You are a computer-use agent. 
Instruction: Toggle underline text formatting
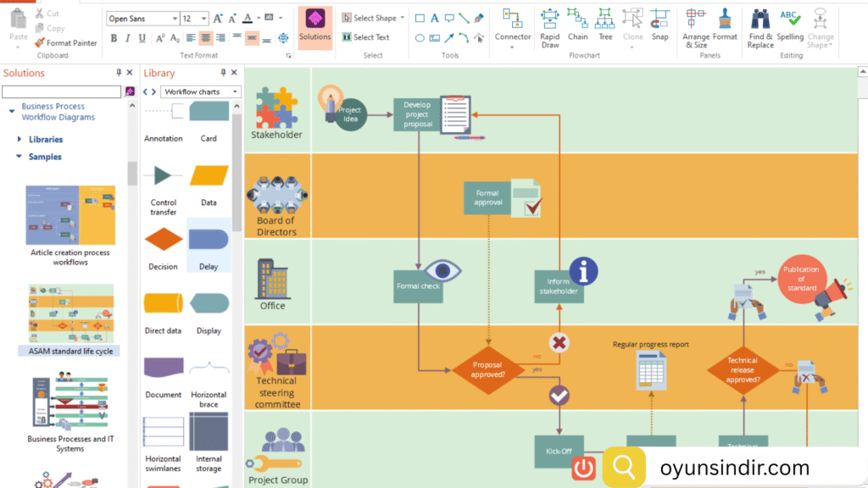pyautogui.click(x=142, y=38)
